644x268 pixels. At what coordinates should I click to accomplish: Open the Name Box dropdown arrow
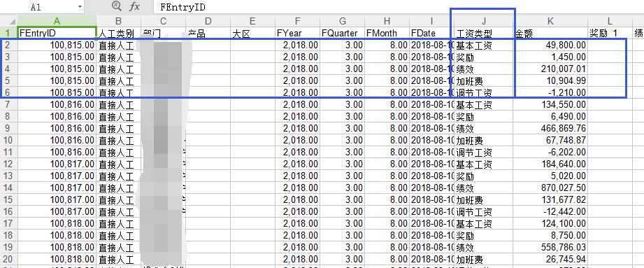(80, 7)
